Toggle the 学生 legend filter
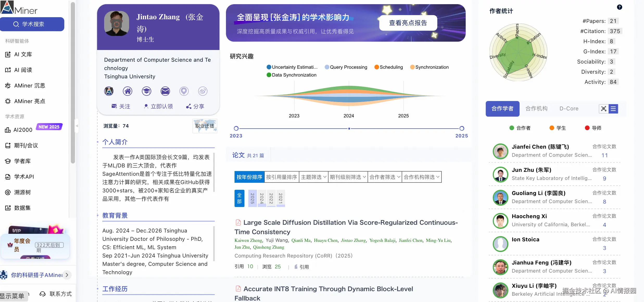Screen dimensions: 644x302 (558, 128)
